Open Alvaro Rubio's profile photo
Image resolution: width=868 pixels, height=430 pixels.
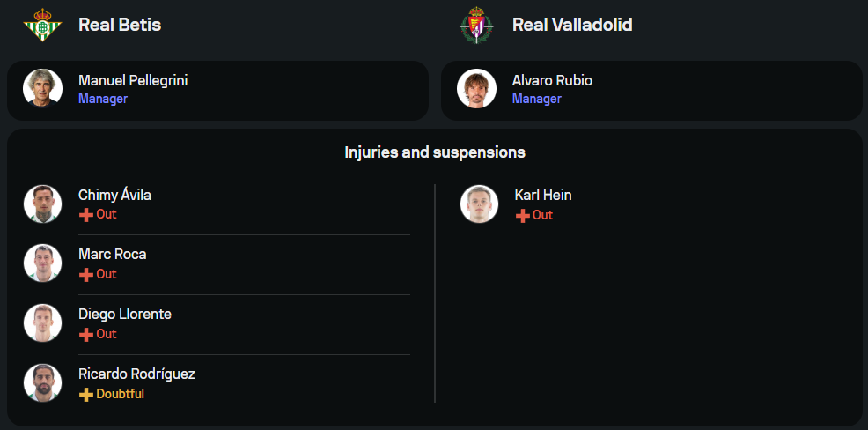pos(476,88)
